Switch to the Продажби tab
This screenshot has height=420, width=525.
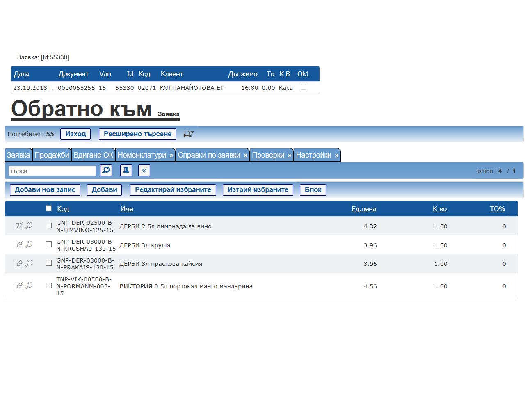coord(52,155)
